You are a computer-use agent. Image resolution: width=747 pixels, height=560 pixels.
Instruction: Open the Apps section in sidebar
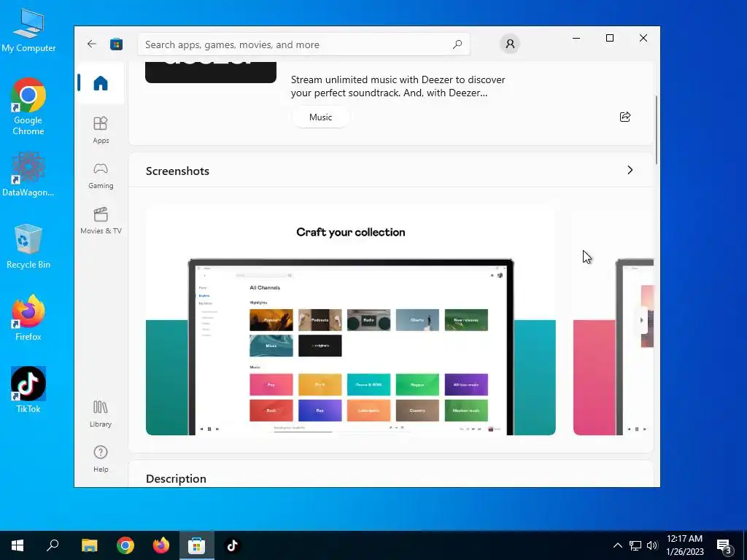point(101,130)
